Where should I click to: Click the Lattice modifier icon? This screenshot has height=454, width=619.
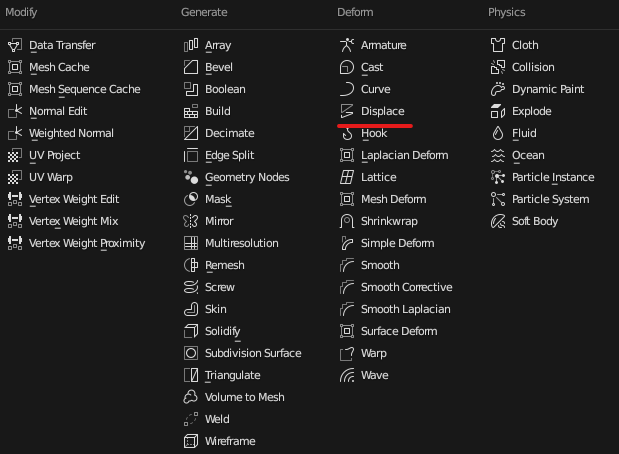pyautogui.click(x=347, y=177)
